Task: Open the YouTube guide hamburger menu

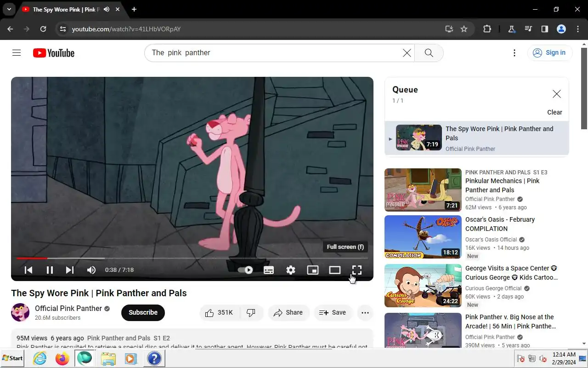Action: (17, 53)
